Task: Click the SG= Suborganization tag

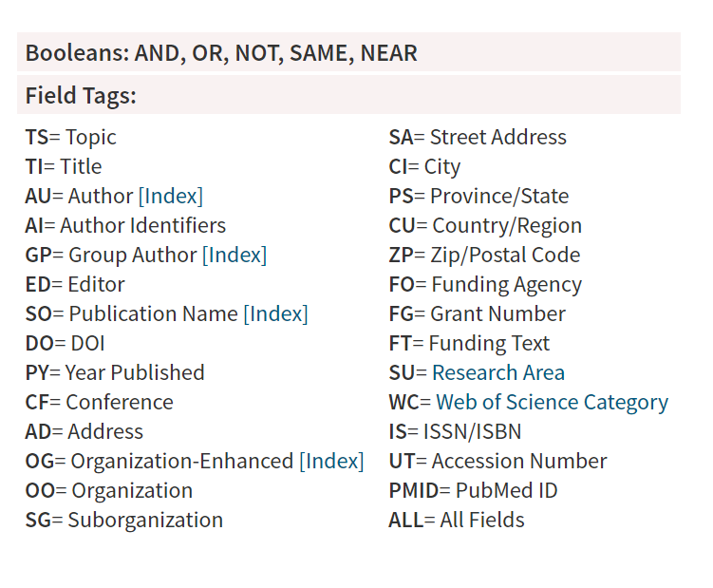Action: click(124, 521)
